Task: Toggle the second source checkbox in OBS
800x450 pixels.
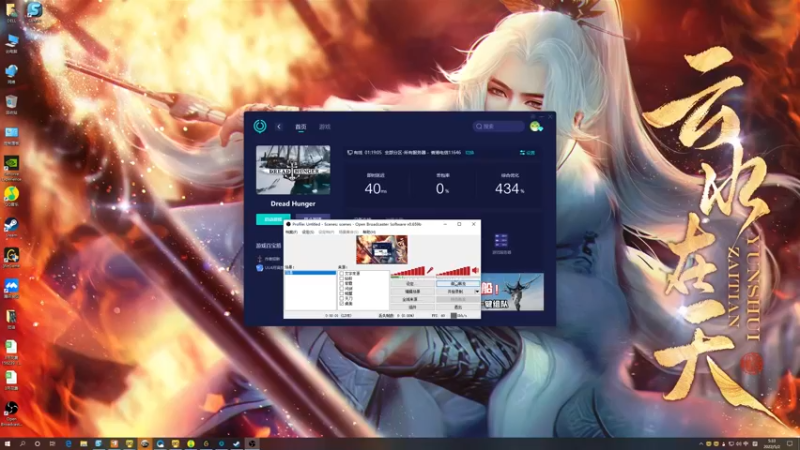Action: 341,279
